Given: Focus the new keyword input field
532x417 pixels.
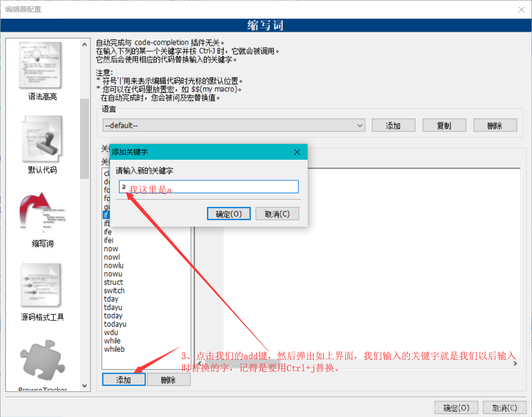Looking at the screenshot, I should [x=209, y=187].
